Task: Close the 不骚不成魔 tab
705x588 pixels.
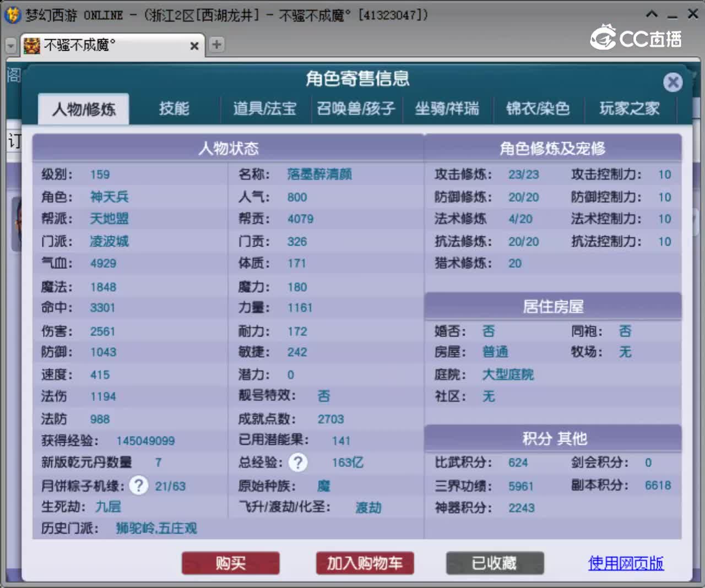Action: click(194, 46)
